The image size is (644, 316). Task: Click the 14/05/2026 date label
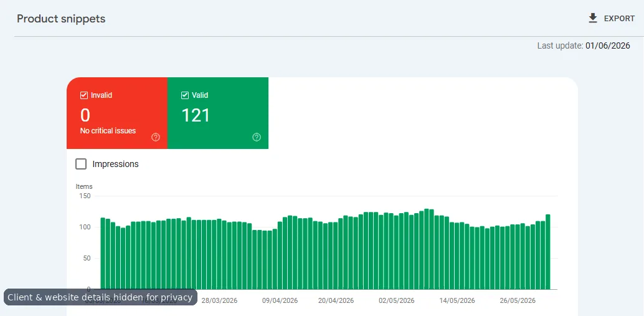pyautogui.click(x=457, y=301)
